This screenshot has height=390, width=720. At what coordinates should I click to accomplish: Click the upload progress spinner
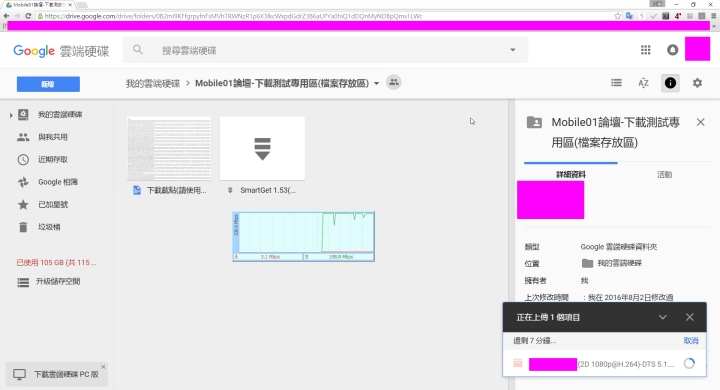[x=689, y=363]
